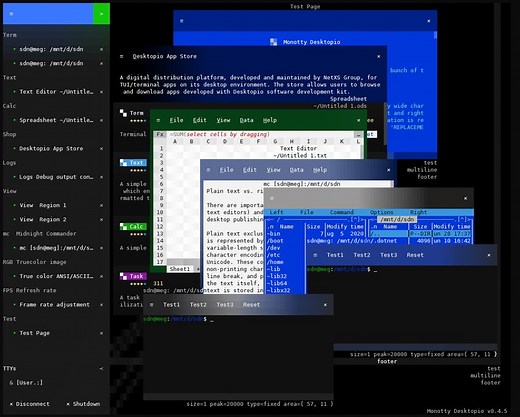The width and height of the screenshot is (520, 417).
Task: Close the Logs Debug output sidebar entry
Action: click(x=101, y=177)
